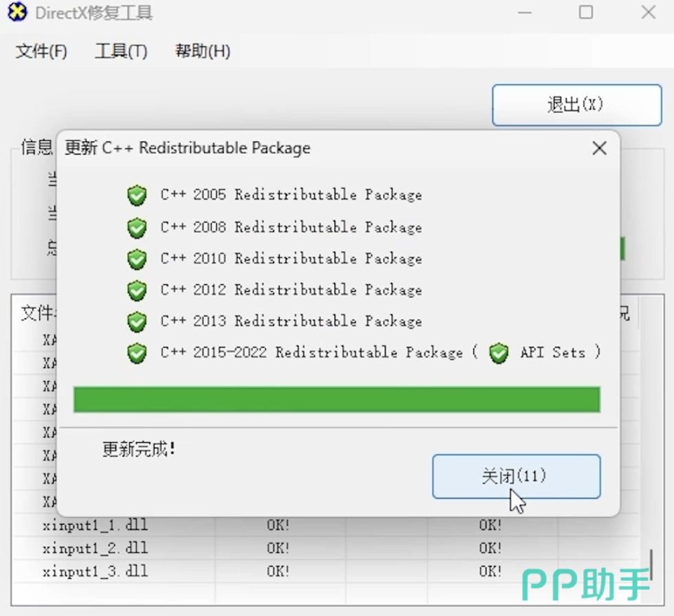Click the green shield beside C++ 2015-2022 package
This screenshot has width=674, height=616.
[137, 353]
